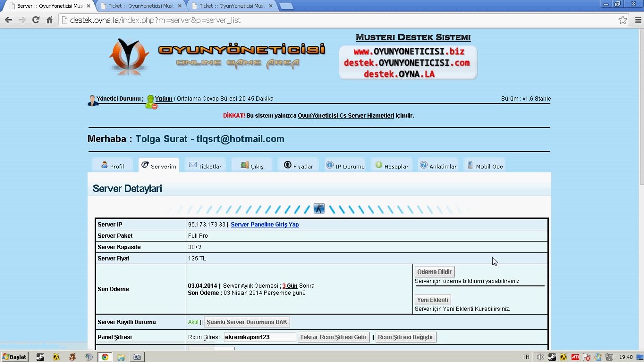This screenshot has height=362, width=644.
Task: Open Steam from the taskbar quick launch
Action: 40,357
